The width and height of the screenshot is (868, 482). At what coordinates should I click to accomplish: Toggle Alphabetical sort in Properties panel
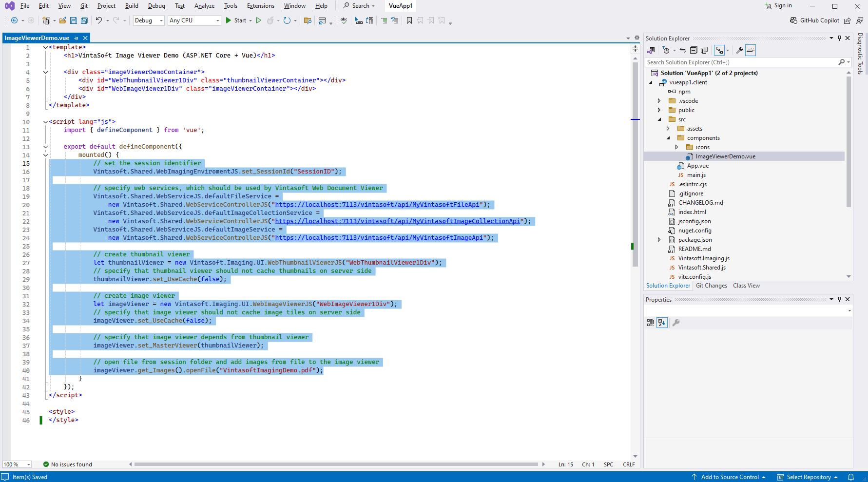(x=662, y=323)
